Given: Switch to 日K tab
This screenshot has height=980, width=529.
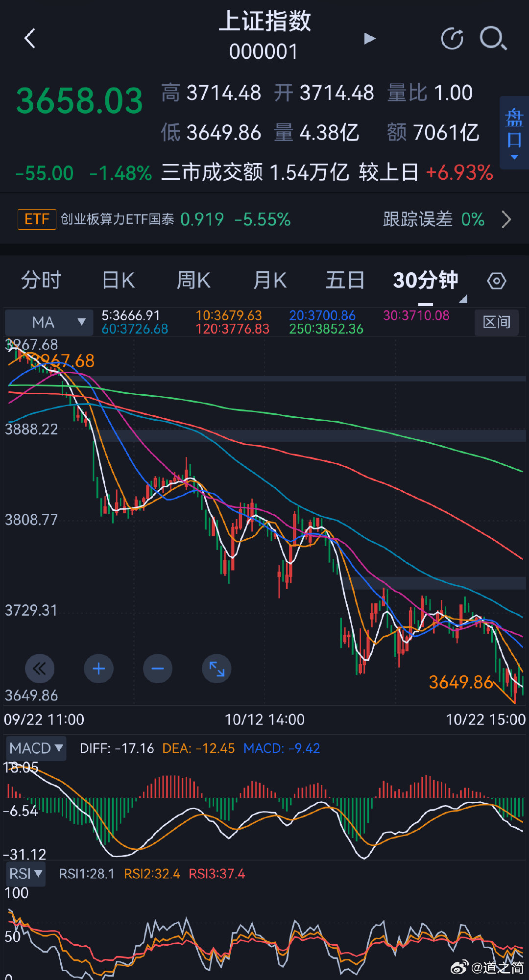Looking at the screenshot, I should click(x=118, y=281).
